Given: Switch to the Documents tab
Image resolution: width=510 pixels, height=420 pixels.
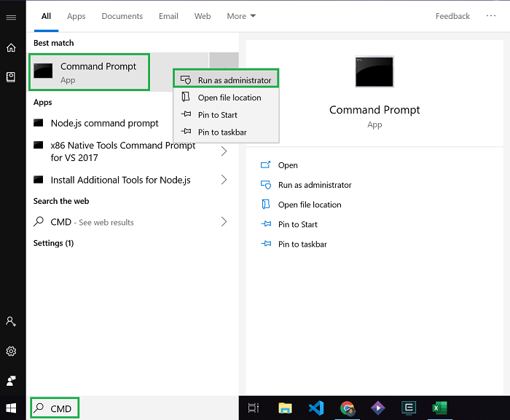Looking at the screenshot, I should 122,16.
